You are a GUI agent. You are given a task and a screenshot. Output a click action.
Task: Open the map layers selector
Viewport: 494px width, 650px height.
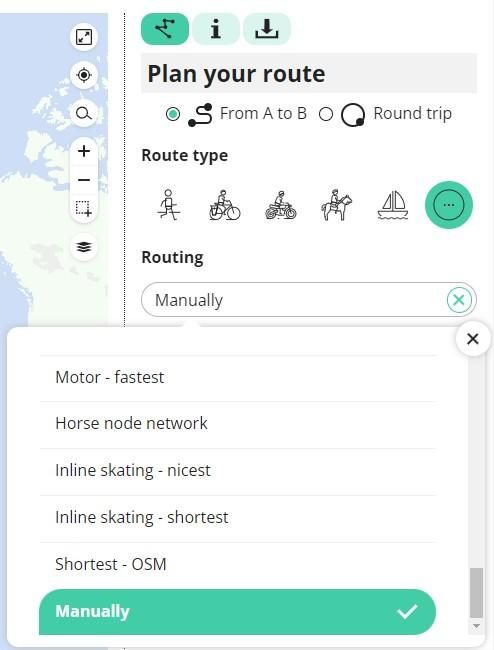84,247
